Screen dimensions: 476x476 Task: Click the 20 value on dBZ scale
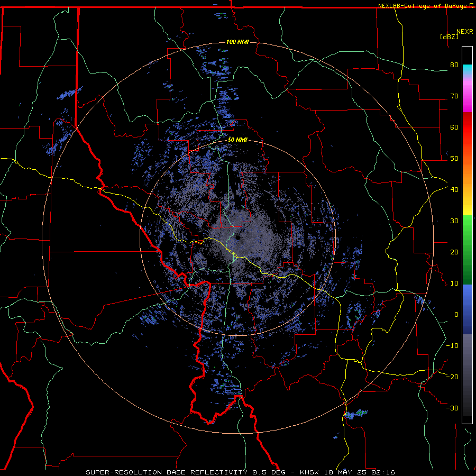[x=454, y=252]
